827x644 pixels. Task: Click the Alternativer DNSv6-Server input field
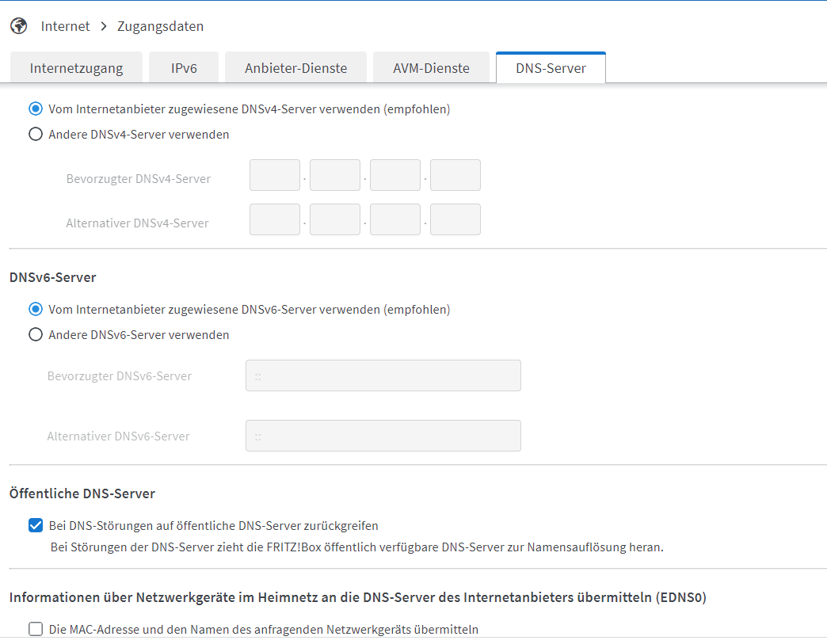tap(383, 436)
